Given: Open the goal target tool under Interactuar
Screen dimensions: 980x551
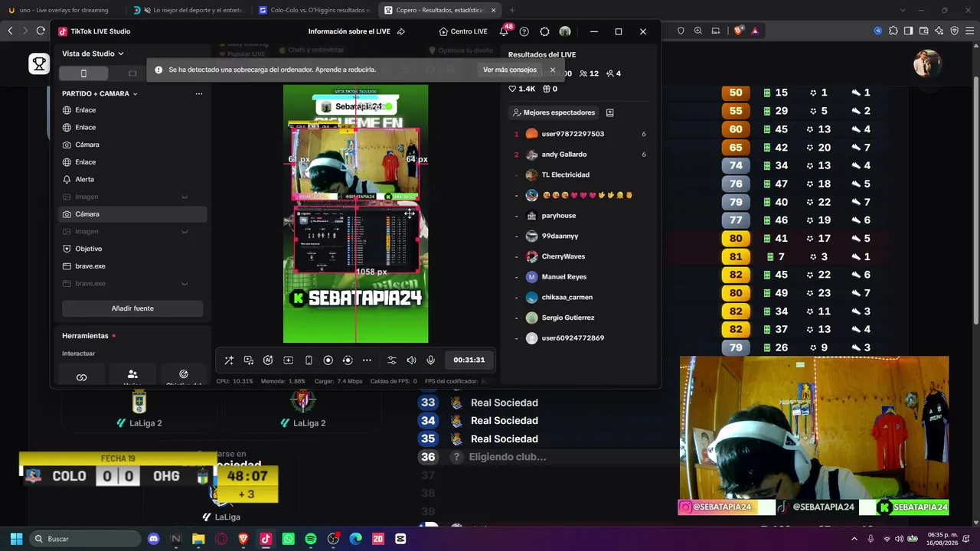Looking at the screenshot, I should [183, 376].
